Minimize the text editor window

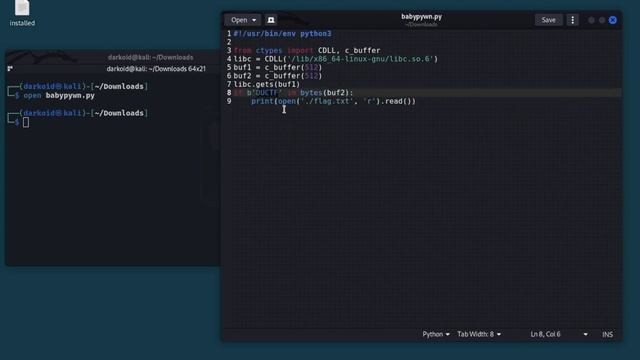point(591,20)
